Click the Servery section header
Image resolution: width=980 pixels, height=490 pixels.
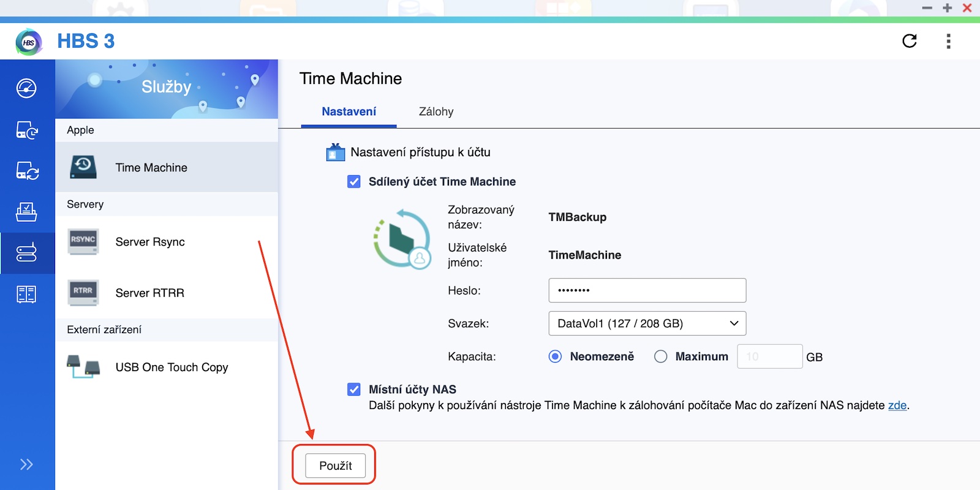167,205
